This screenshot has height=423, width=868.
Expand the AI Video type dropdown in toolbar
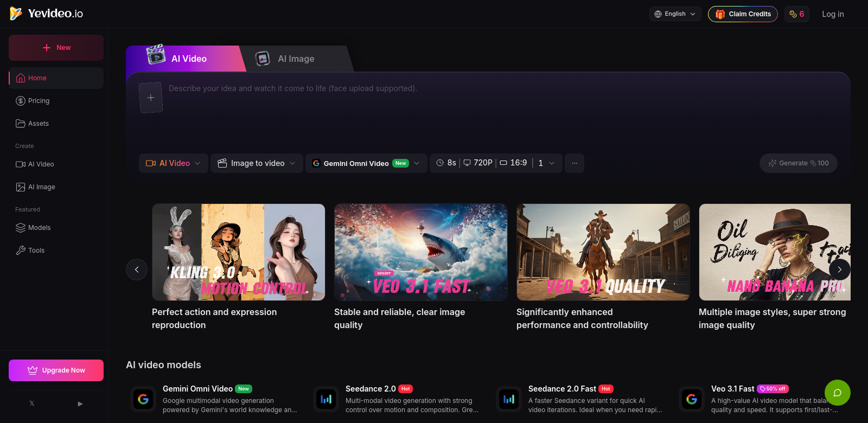[x=174, y=163]
